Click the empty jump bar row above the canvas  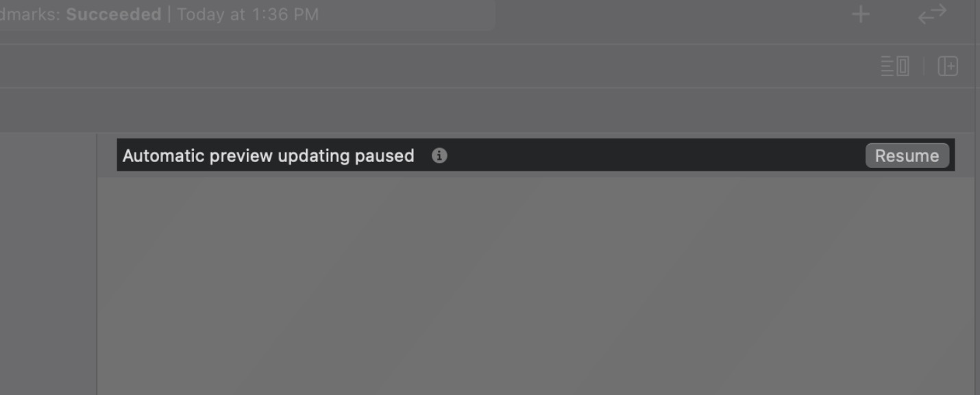point(487,110)
